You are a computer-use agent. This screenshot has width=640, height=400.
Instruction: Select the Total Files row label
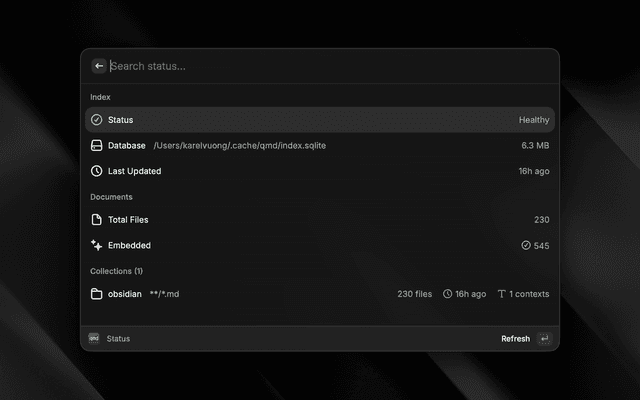click(128, 219)
